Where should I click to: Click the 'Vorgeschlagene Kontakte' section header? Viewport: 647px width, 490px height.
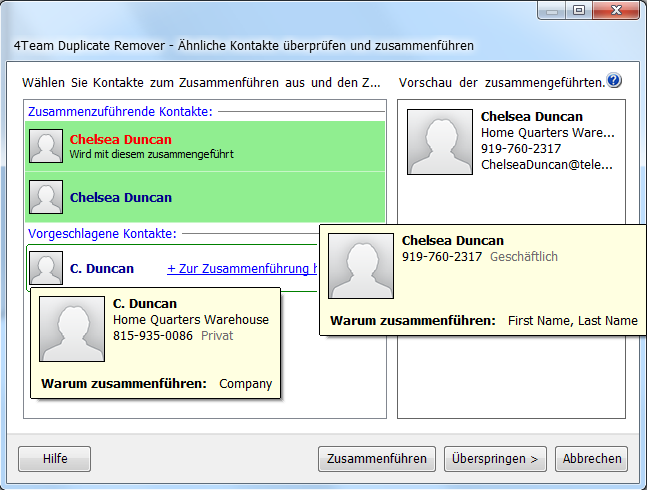pos(102,233)
